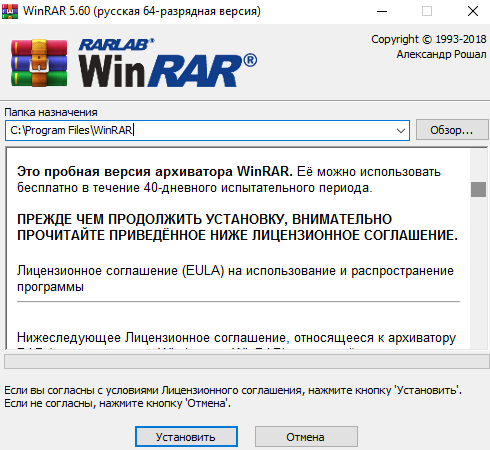The height and width of the screenshot is (450, 490).
Task: Click 'Лицензионное соглашение (EULA)' heading text
Action: 121,271
